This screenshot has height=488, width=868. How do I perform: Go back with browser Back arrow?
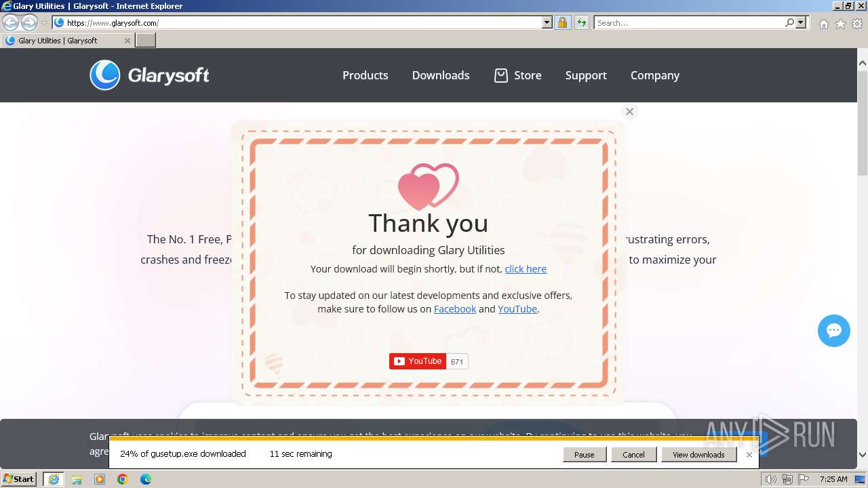(x=10, y=22)
